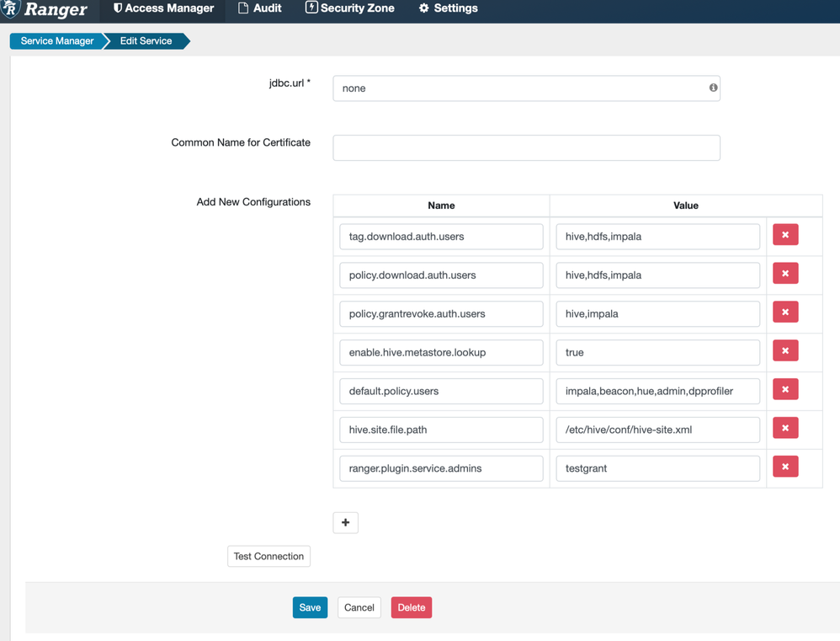Add a new configuration row with plus

coord(346,522)
